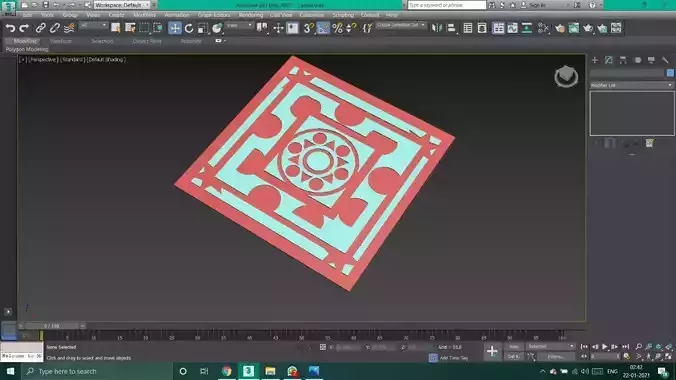Toggle Window/Crossing selection mode
The width and height of the screenshot is (676, 380).
coord(158,28)
